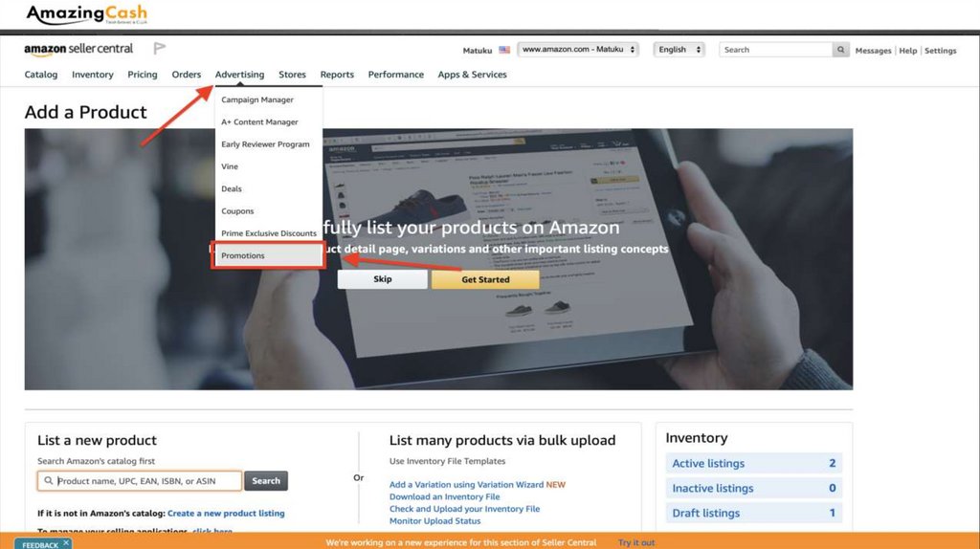Image resolution: width=980 pixels, height=549 pixels.
Task: Click the AmazingCash logo at top
Action: [87, 13]
